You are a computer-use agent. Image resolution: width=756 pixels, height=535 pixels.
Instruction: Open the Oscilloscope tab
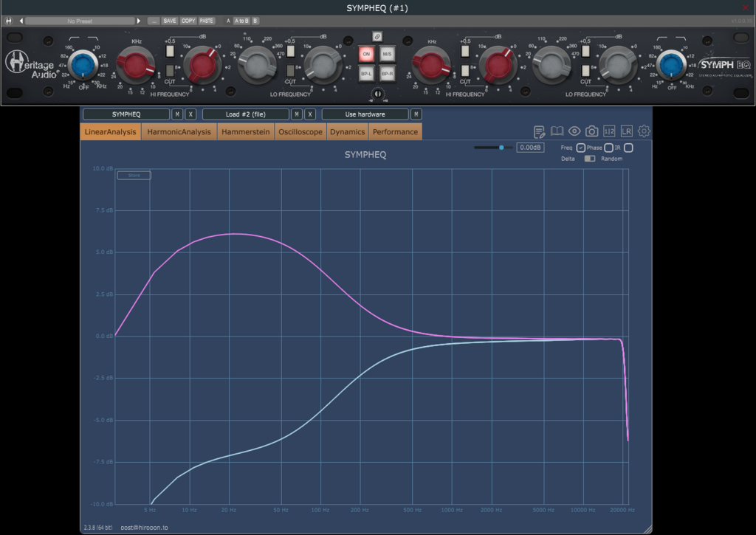(x=300, y=131)
